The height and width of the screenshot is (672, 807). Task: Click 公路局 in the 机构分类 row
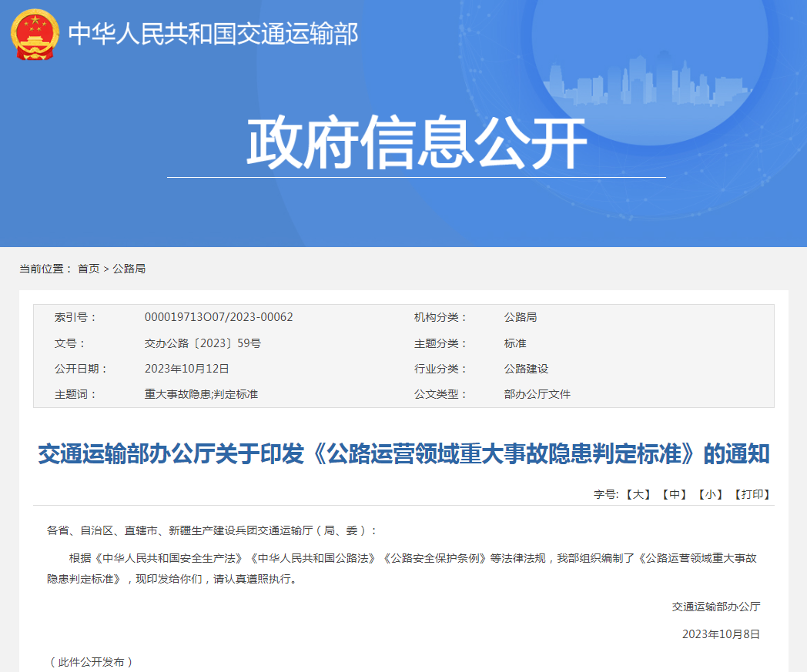[521, 317]
